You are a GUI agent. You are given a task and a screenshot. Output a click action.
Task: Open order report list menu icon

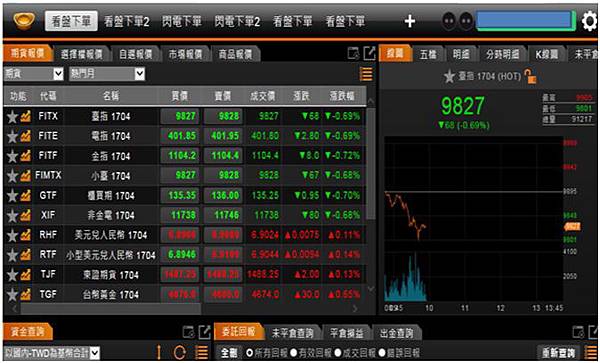(x=592, y=352)
